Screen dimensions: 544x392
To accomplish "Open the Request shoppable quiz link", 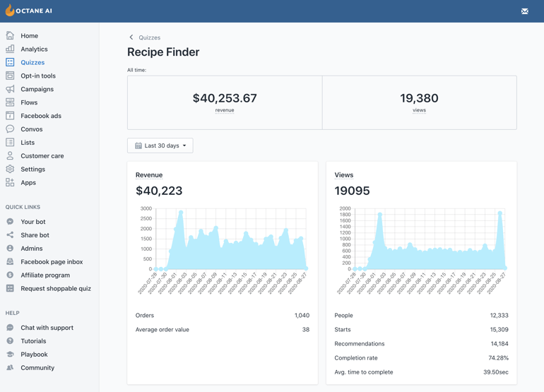I will tap(56, 289).
